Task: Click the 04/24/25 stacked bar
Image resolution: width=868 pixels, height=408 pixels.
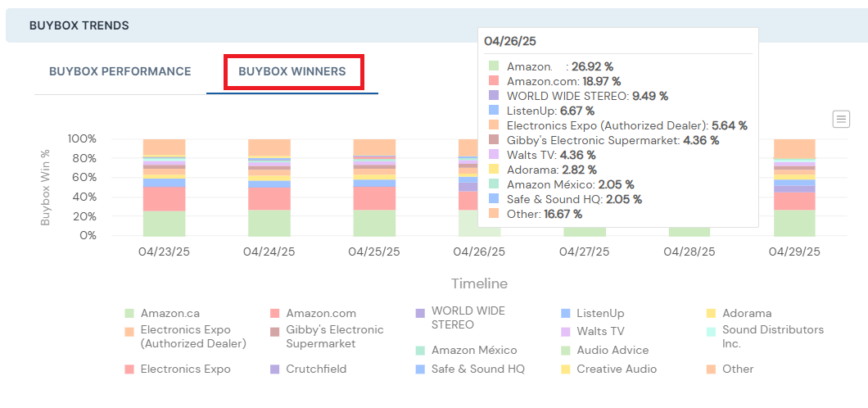Action: pos(269,188)
